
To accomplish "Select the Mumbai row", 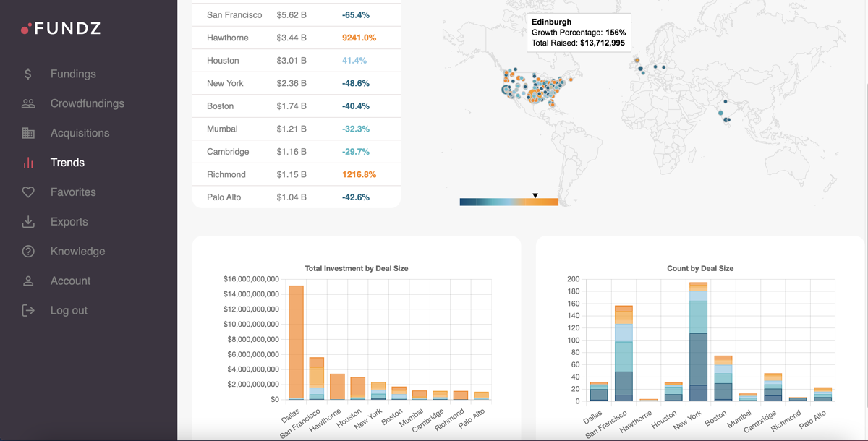I will (x=296, y=129).
